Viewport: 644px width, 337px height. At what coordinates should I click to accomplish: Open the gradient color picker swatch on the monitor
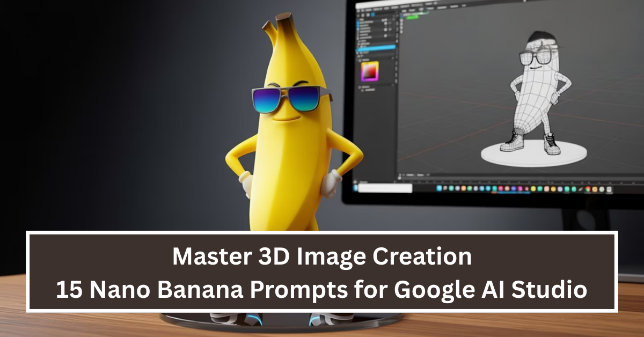(370, 71)
